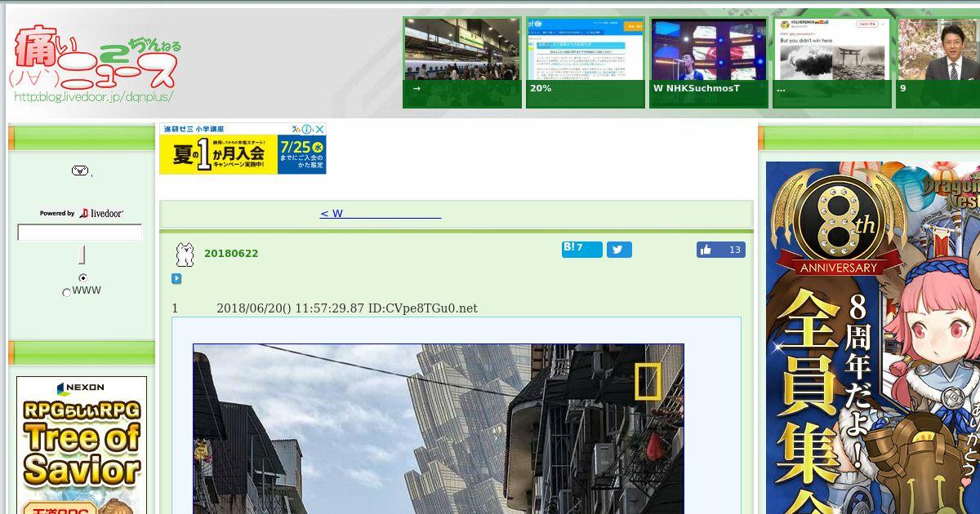Open the Powered by livedoor link

(x=82, y=213)
